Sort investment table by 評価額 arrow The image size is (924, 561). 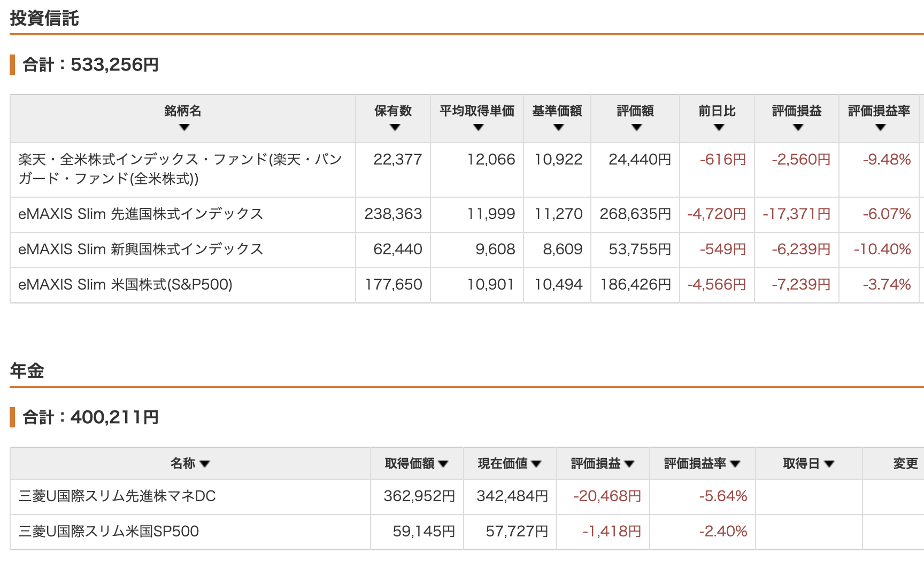pos(636,128)
